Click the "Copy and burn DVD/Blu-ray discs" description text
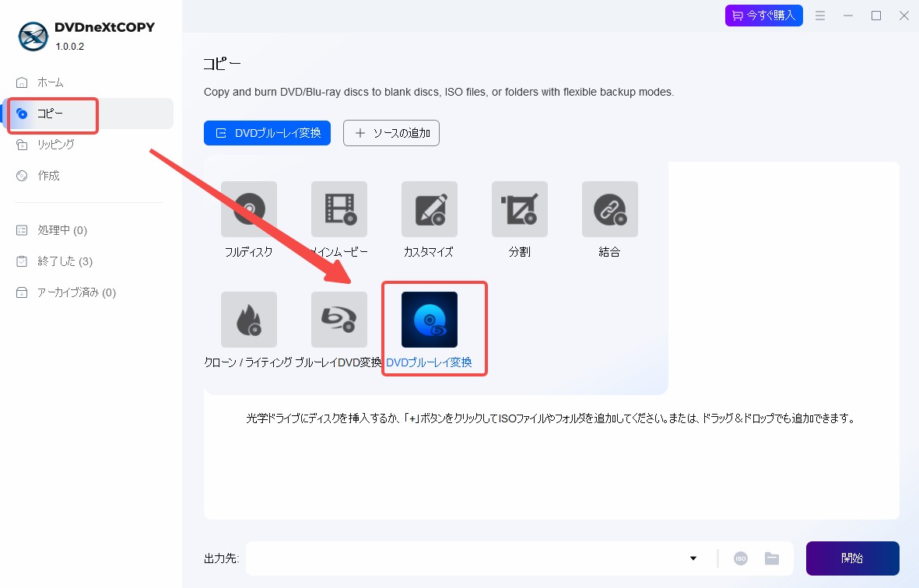The height and width of the screenshot is (588, 919). pos(439,92)
